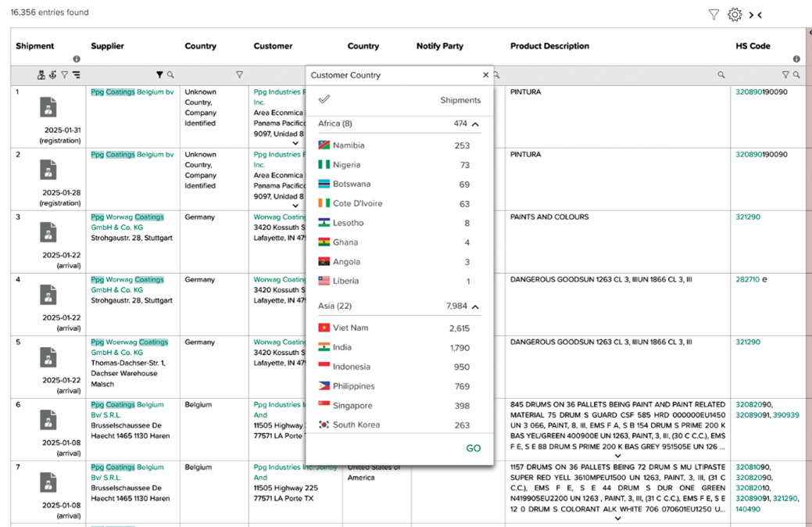Click the Product Description search magnifier
Image resolution: width=812 pixels, height=527 pixels.
pos(721,75)
